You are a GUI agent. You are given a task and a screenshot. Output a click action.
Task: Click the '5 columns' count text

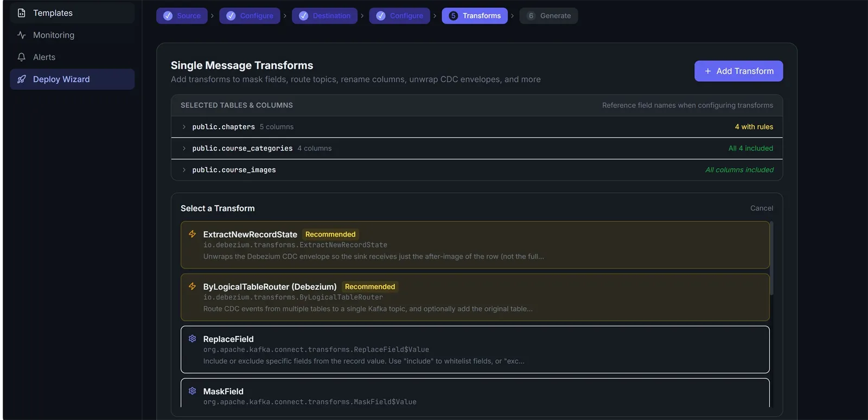[x=277, y=127]
